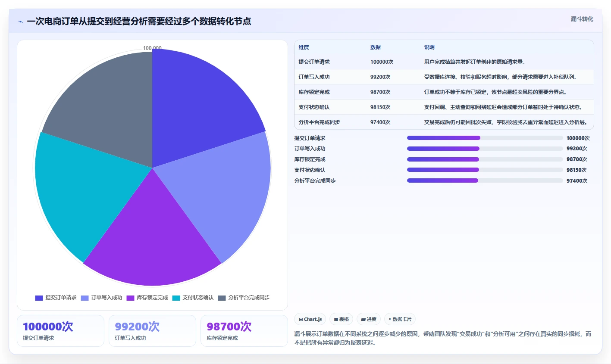Click description starting 受数据库连接
611x364 pixels.
click(501, 77)
